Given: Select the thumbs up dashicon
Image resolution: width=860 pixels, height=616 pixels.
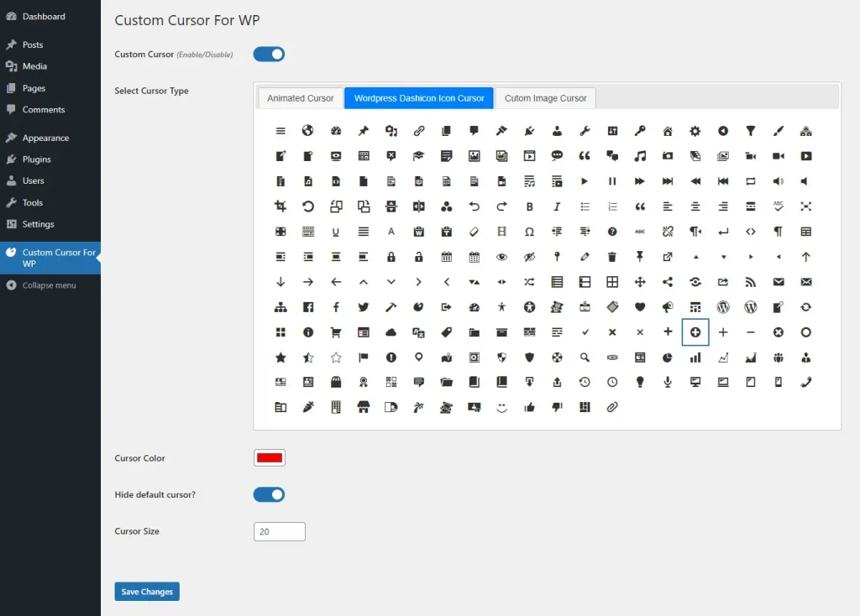Looking at the screenshot, I should (x=529, y=407).
